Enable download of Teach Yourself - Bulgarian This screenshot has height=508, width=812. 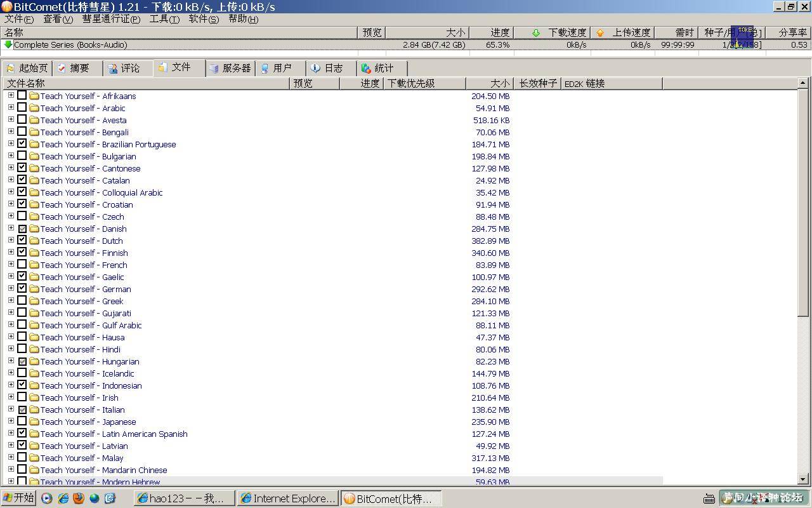22,156
